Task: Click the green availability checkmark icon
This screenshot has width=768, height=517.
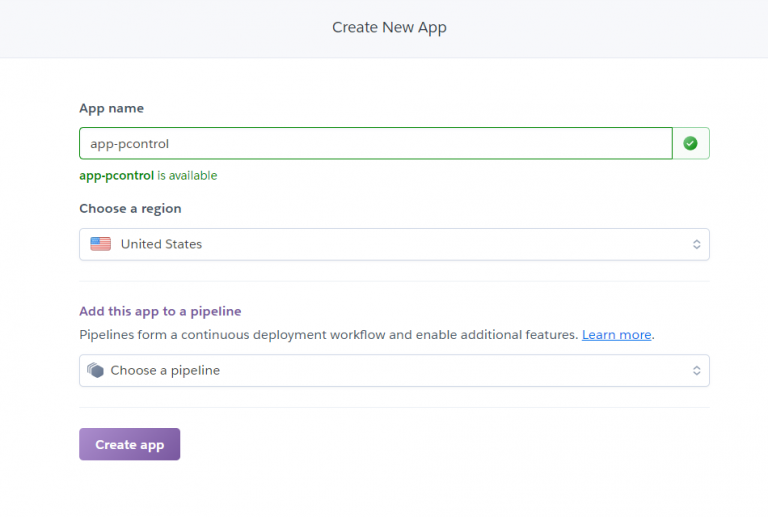Action: click(690, 143)
